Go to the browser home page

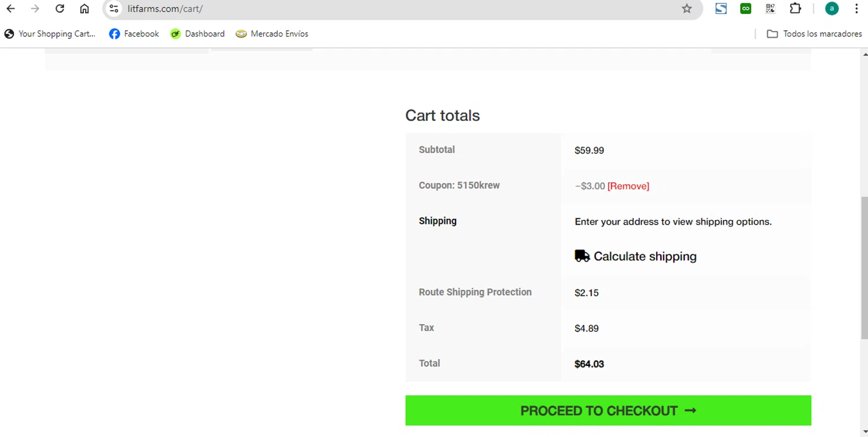click(84, 9)
